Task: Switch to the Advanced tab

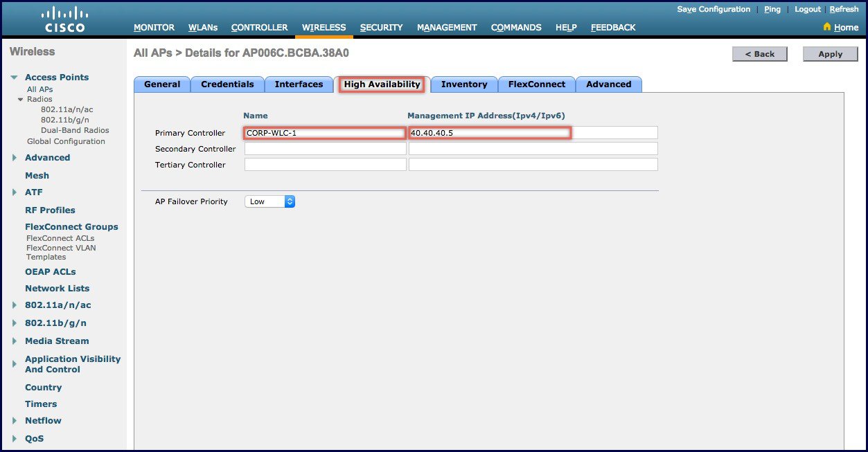Action: pyautogui.click(x=609, y=84)
